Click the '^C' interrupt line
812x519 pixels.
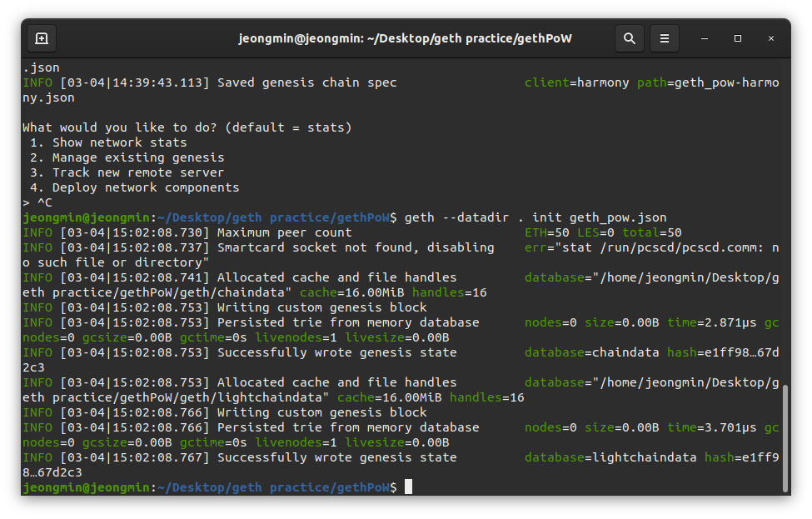(37, 202)
